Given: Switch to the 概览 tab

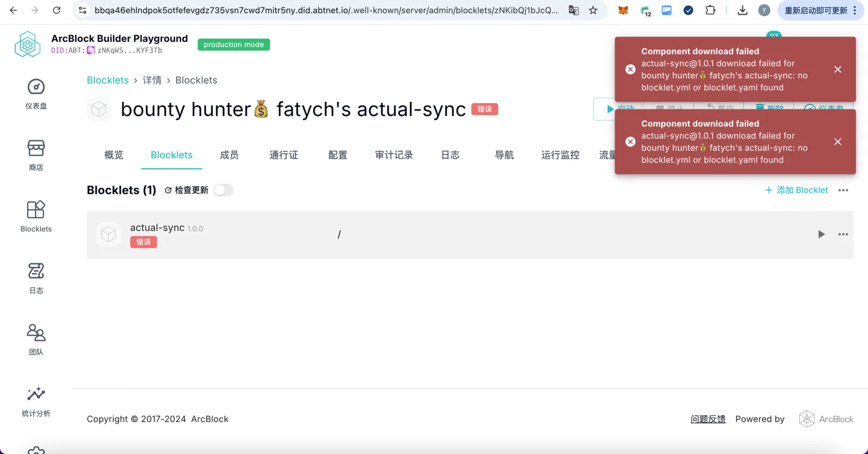Looking at the screenshot, I should pyautogui.click(x=114, y=155).
